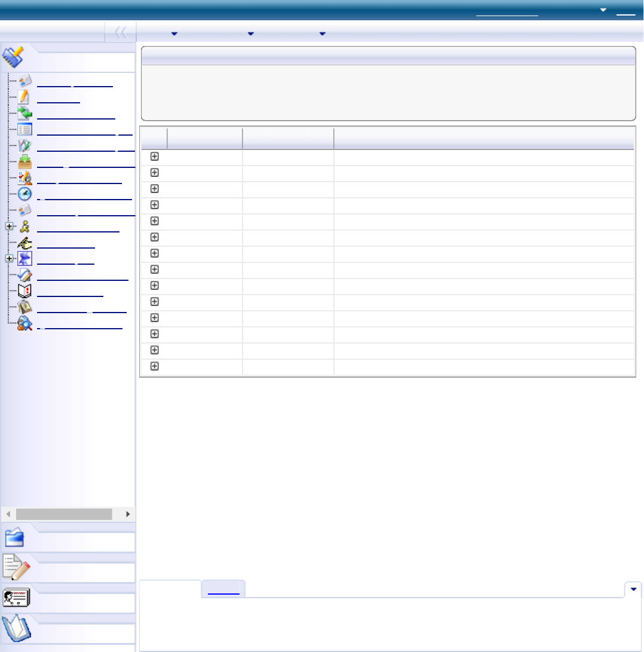Collapse the sidebar with the double chevron
This screenshot has width=644, height=652.
tap(121, 33)
